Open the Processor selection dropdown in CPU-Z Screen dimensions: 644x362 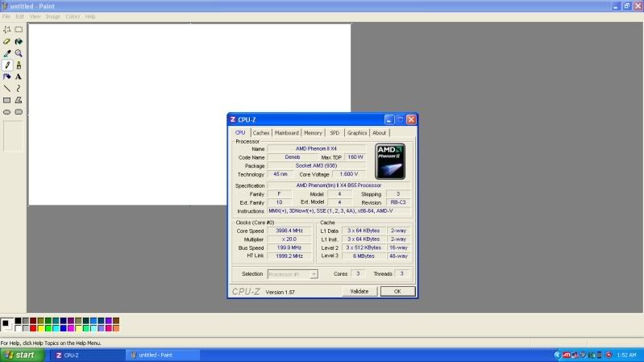pyautogui.click(x=314, y=274)
